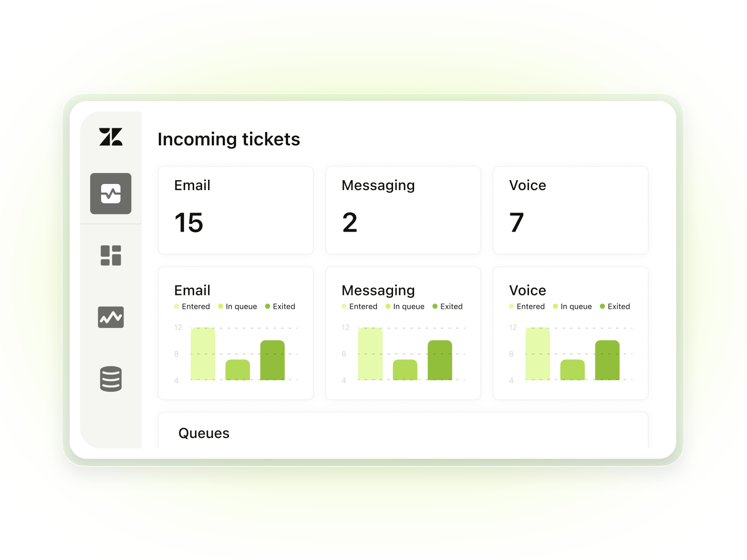Click the Messaging chart title
The image size is (747, 560).
point(378,290)
